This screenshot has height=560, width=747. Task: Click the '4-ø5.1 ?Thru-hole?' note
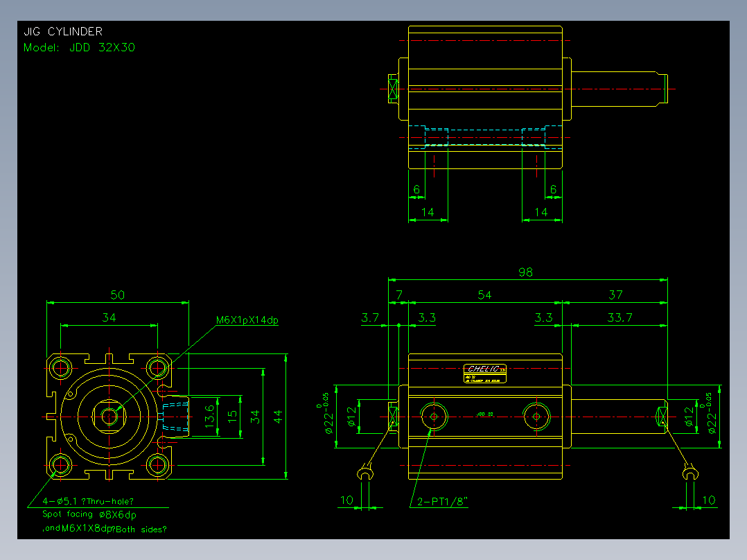88,501
